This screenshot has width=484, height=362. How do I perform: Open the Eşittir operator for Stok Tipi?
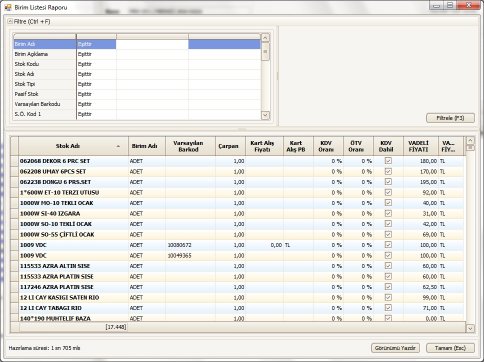coord(96,84)
